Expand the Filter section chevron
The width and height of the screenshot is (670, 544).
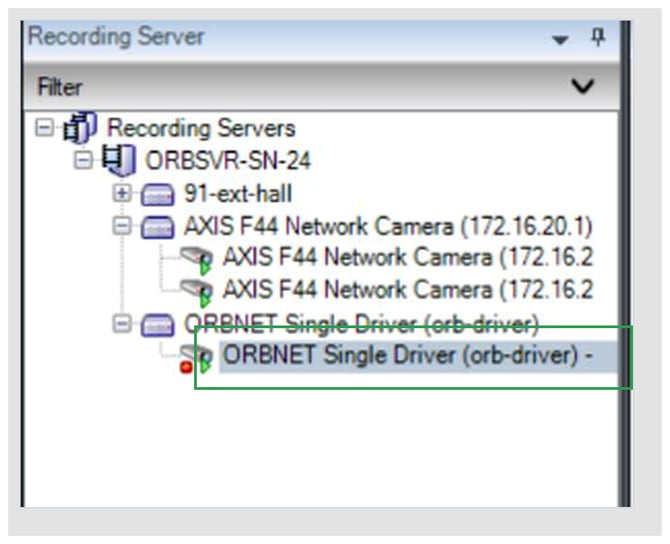(x=583, y=86)
